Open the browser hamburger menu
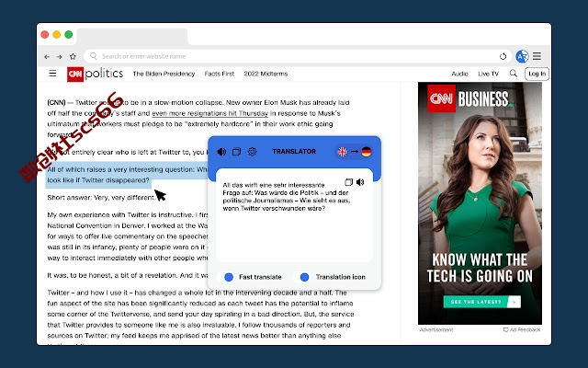 pos(537,56)
